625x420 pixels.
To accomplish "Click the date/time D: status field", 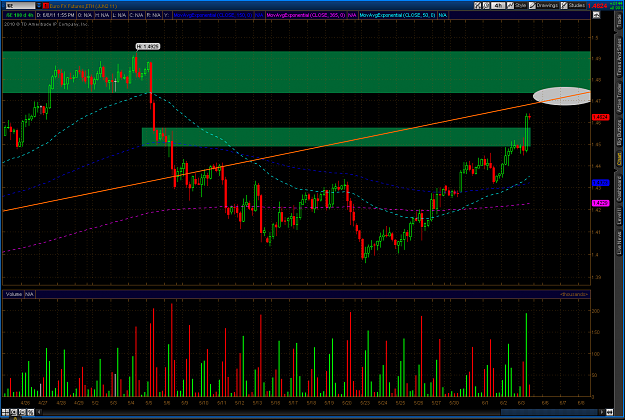I will coord(56,15).
